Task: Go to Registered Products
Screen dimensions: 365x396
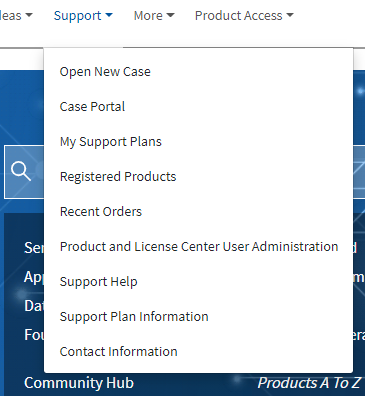Action: click(x=118, y=177)
